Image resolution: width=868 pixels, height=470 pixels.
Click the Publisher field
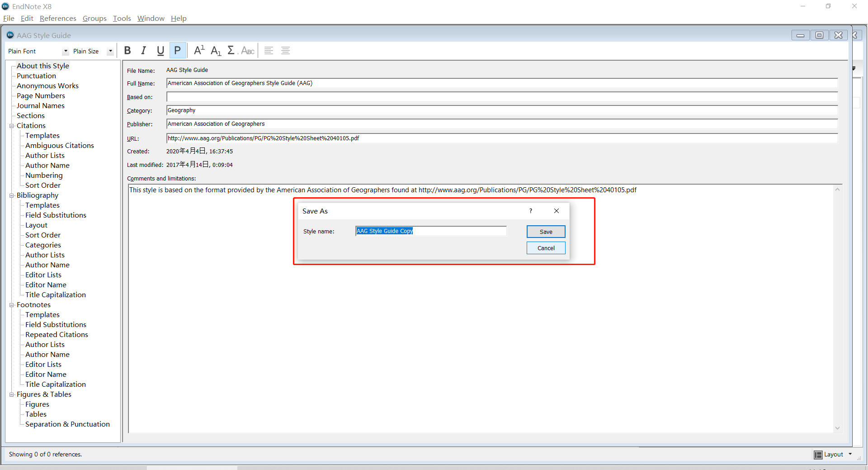[x=502, y=124]
